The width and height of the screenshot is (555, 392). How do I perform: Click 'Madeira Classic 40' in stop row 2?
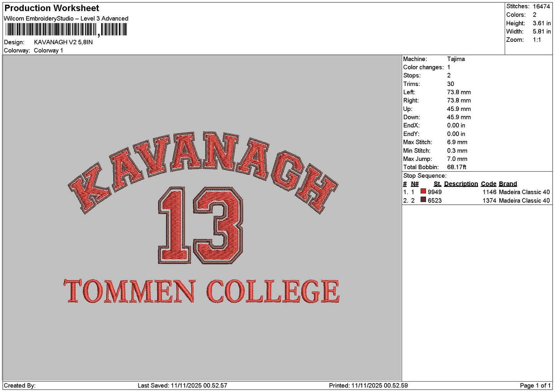(x=524, y=200)
